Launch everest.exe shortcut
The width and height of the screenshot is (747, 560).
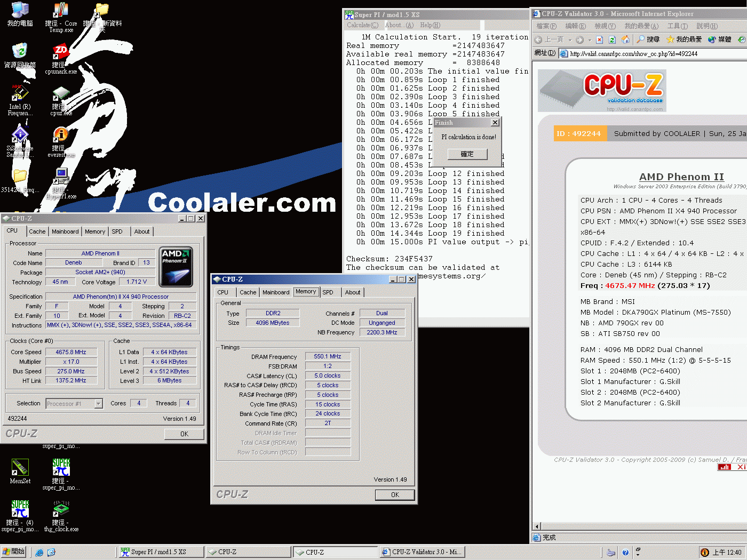point(61,142)
